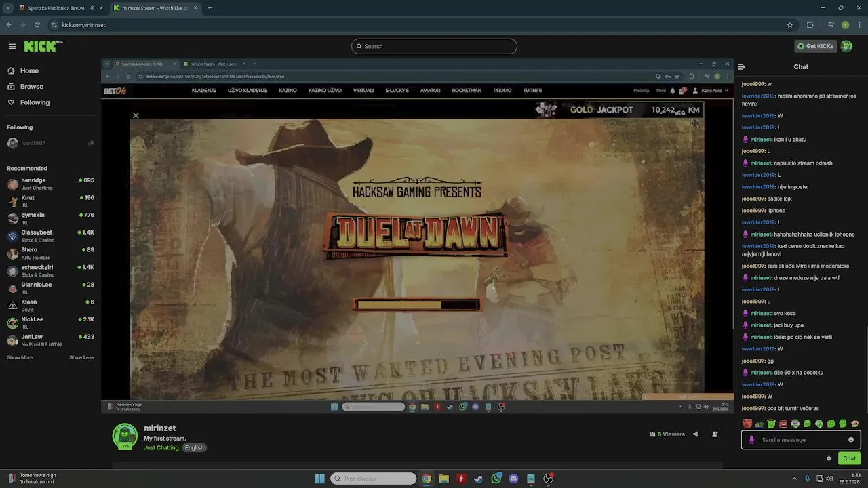Open schneckyirl recommended channel

50,270
